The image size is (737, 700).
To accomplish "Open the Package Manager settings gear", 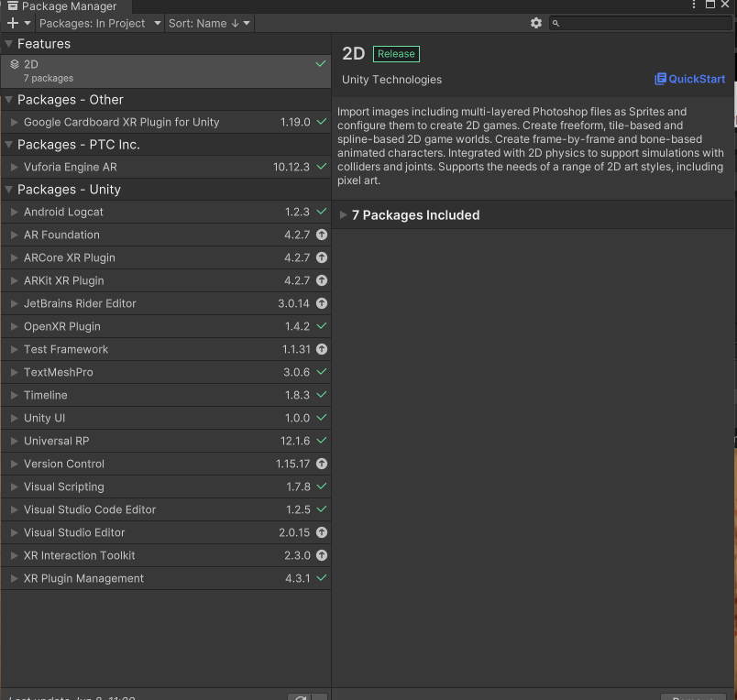I will [x=536, y=23].
